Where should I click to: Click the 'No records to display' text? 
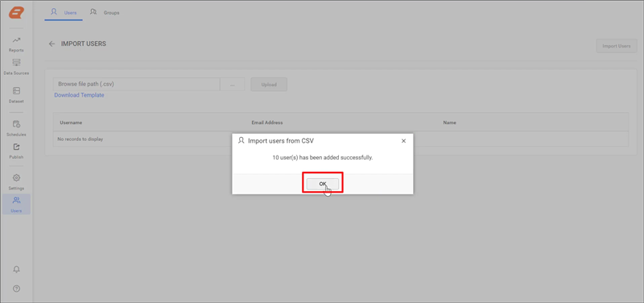[x=80, y=139]
